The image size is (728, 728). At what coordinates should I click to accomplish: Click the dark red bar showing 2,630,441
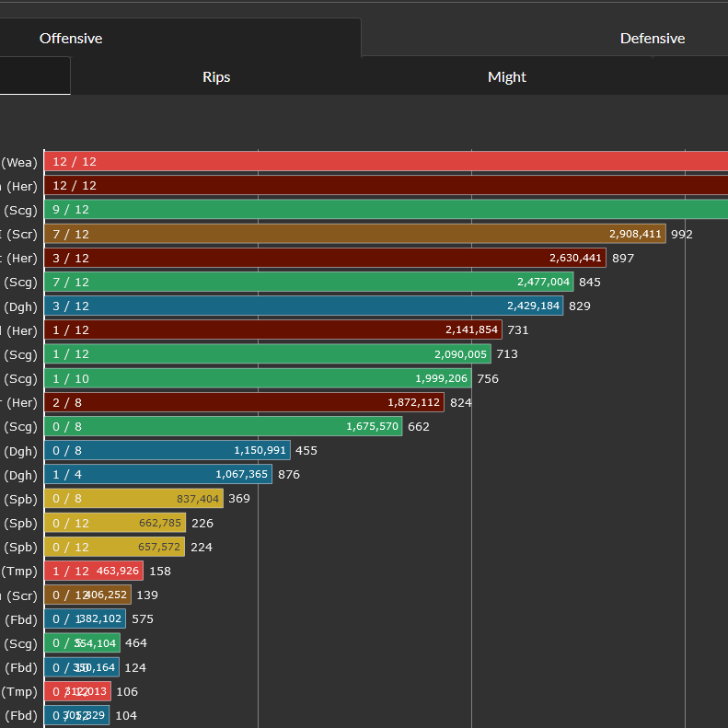pyautogui.click(x=325, y=258)
